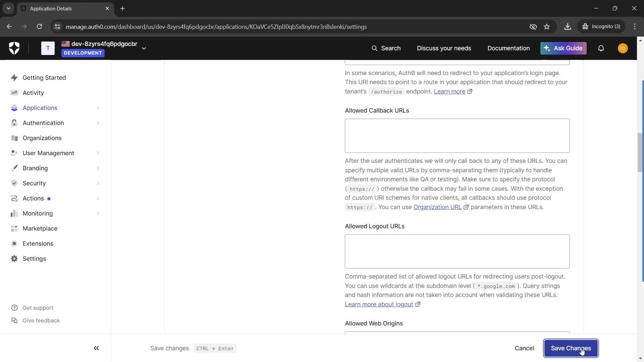Click the address bar URL
Viewport: 644px width, 362px height.
click(216, 27)
